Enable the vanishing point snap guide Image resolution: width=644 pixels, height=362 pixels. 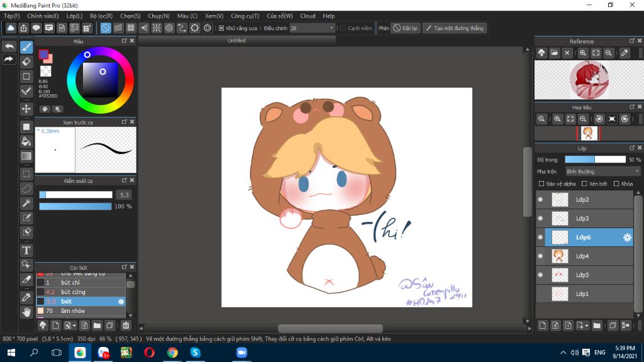click(x=144, y=28)
